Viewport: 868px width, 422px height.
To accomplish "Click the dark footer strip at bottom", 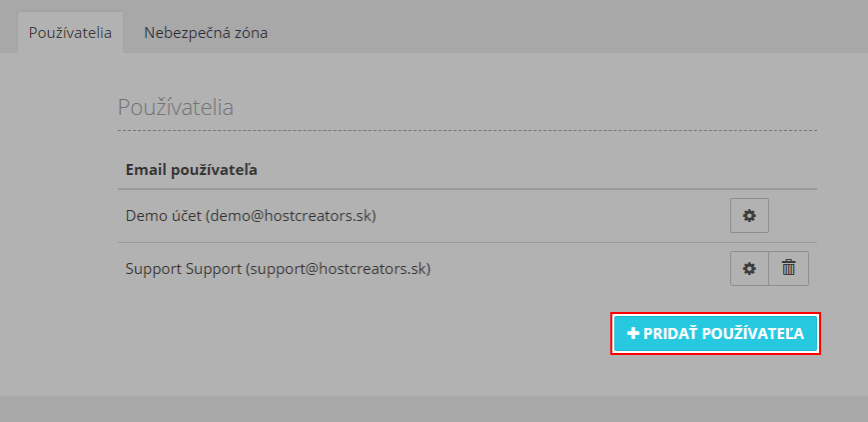I will click(x=434, y=409).
